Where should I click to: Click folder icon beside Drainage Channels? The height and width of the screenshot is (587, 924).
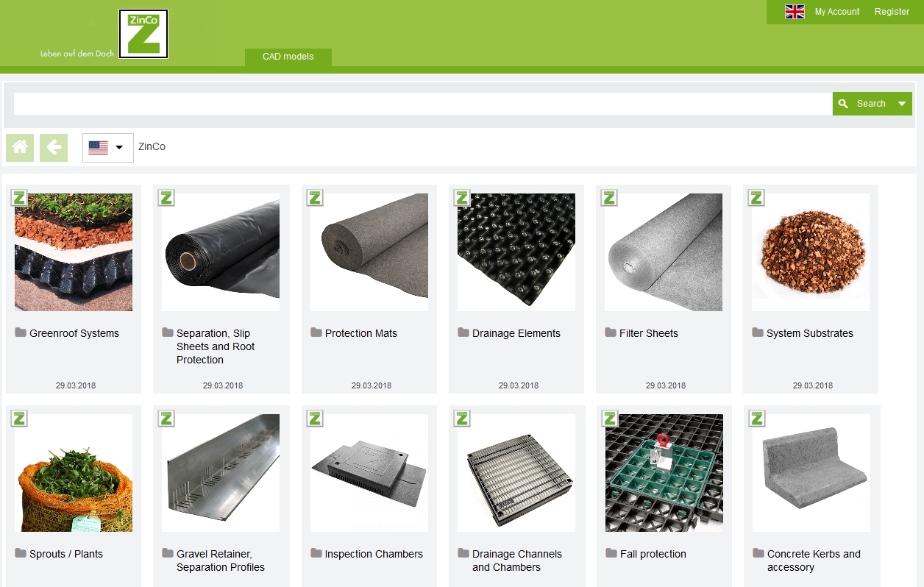pyautogui.click(x=463, y=553)
